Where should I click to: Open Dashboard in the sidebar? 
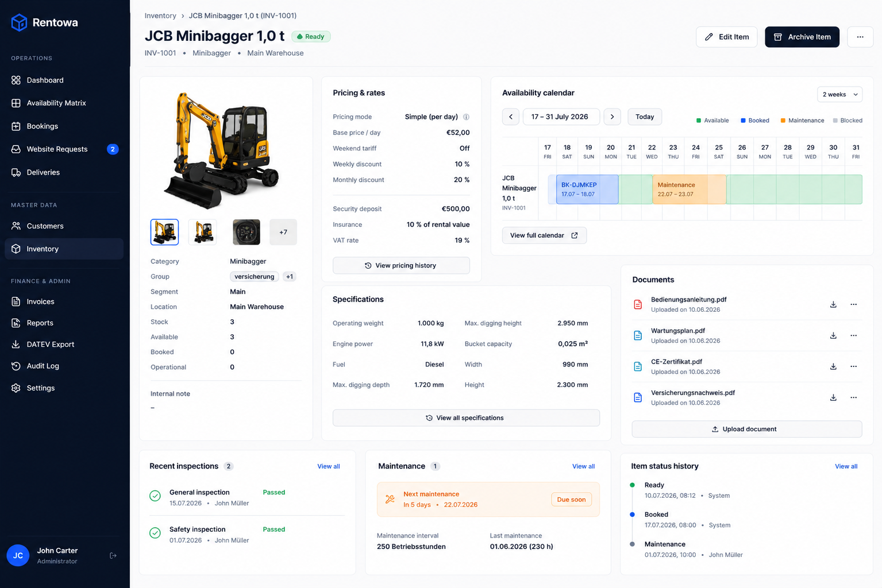click(64, 80)
